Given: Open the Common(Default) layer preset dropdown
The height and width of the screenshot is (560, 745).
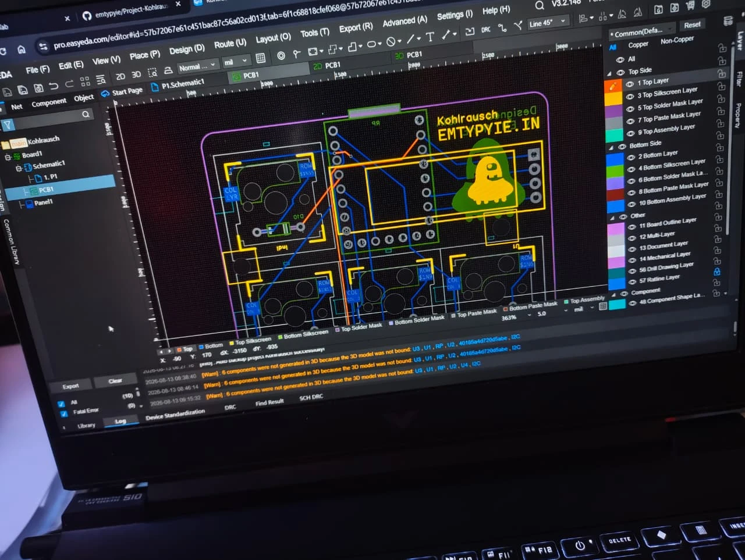Looking at the screenshot, I should click(x=641, y=31).
